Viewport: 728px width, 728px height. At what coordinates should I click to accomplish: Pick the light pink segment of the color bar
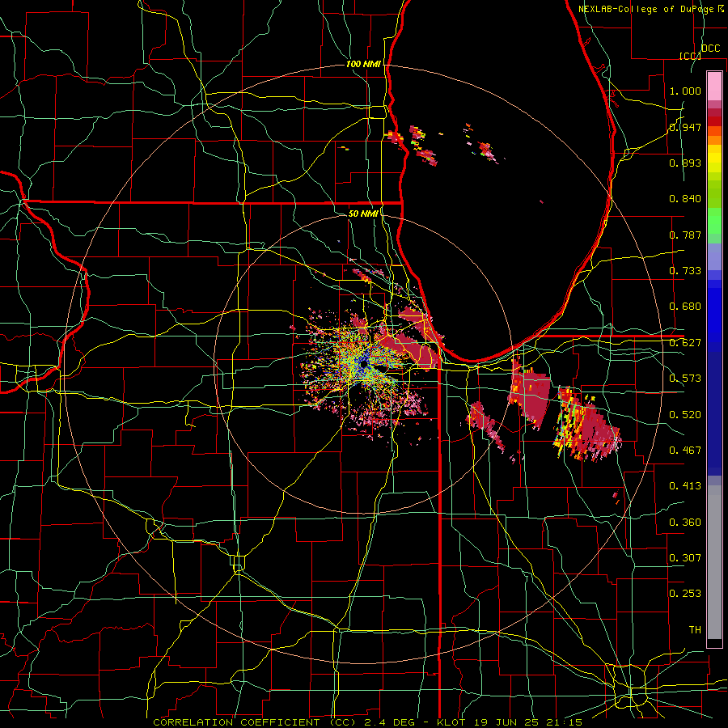[x=714, y=86]
